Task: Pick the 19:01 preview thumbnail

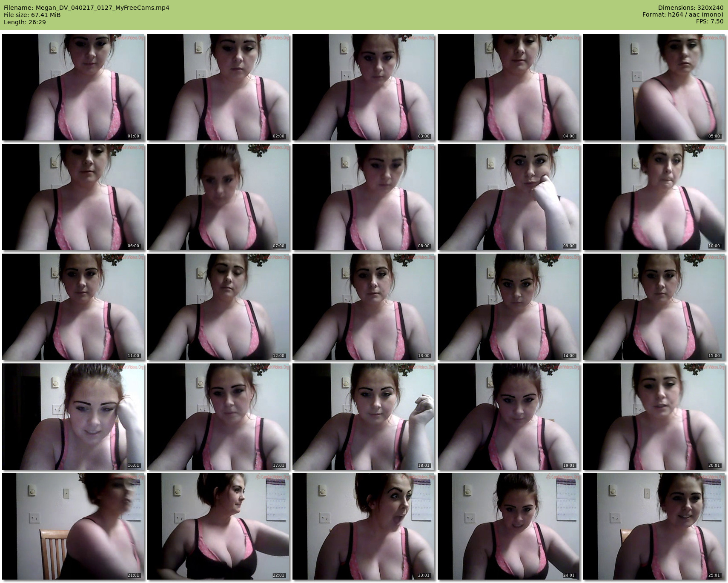Action: click(x=509, y=417)
